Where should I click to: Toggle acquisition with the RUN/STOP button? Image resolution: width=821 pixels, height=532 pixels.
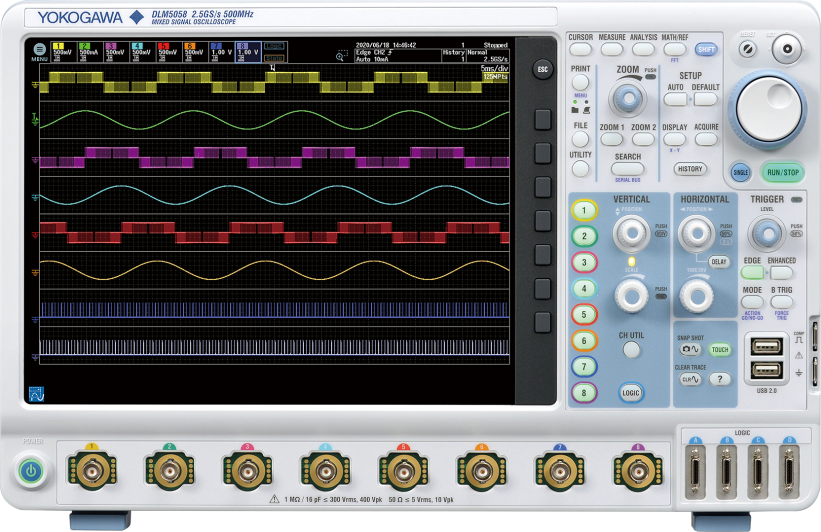click(x=783, y=171)
